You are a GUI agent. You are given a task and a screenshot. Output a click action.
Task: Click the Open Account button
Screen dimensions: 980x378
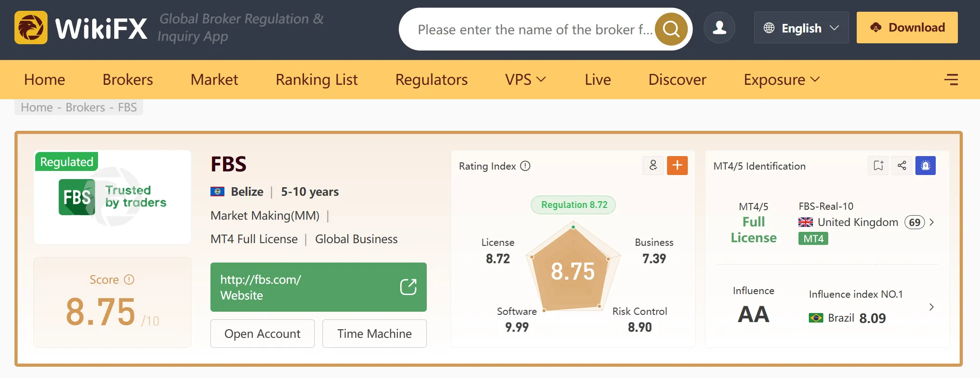262,334
